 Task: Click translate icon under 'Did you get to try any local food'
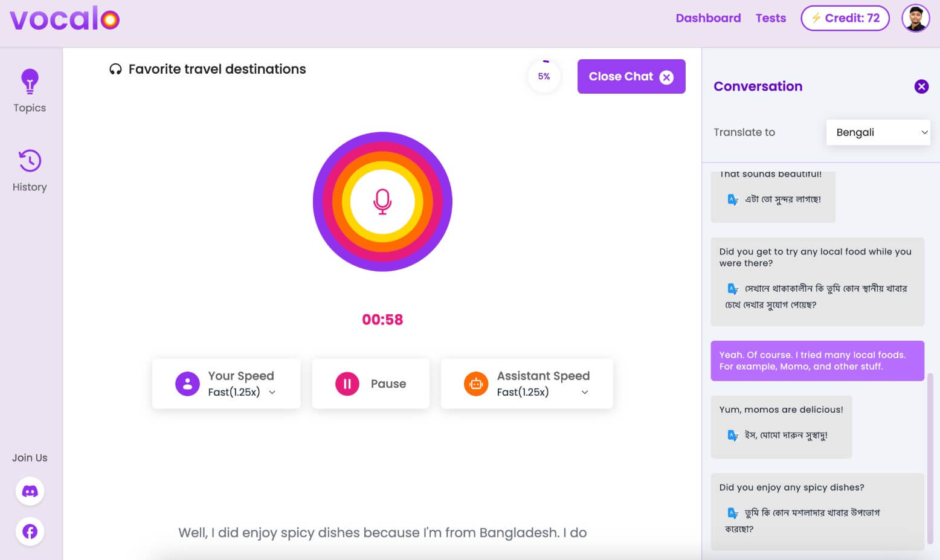[x=733, y=289]
